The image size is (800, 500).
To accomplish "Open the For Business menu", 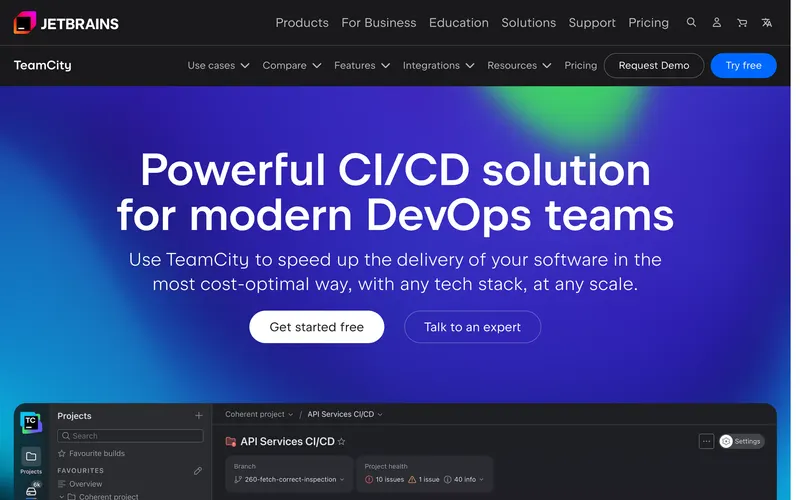I will [x=379, y=22].
